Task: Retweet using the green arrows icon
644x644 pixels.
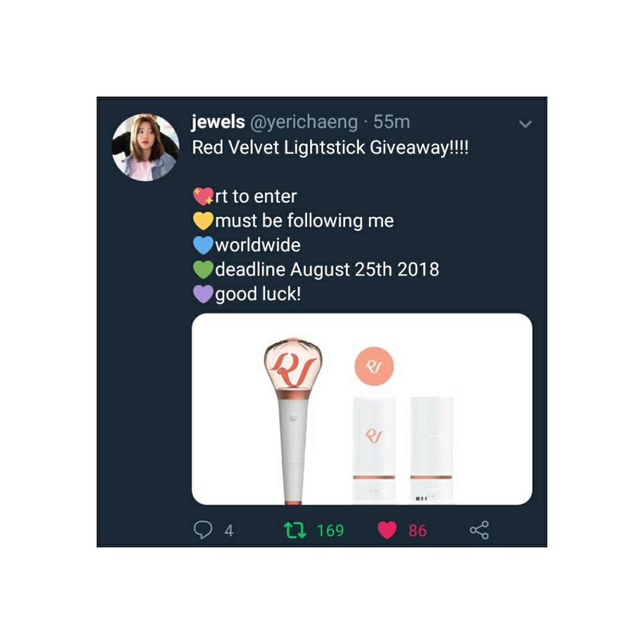Action: point(296,530)
